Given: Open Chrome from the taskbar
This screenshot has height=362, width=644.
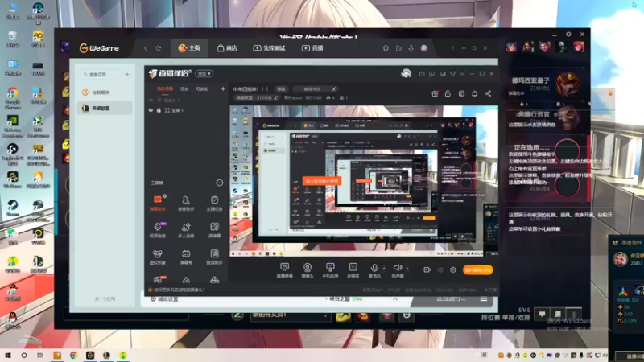Looking at the screenshot, I should pyautogui.click(x=73, y=355).
